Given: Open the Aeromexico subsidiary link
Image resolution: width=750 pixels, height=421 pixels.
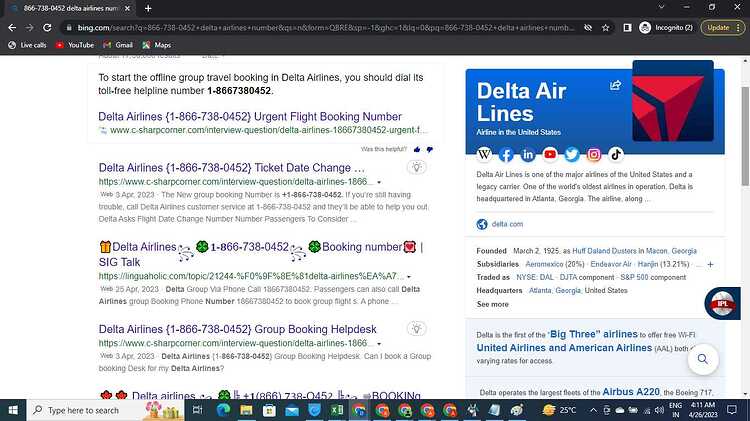Looking at the screenshot, I should tap(544, 264).
